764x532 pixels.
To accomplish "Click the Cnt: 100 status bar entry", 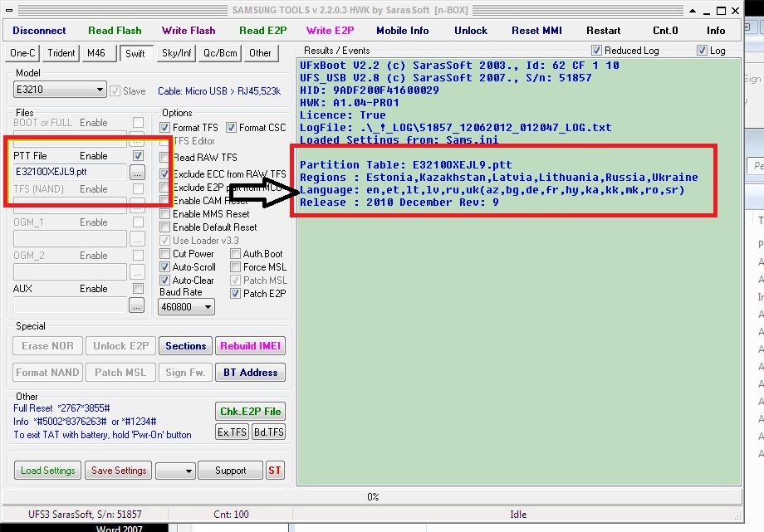I will (x=231, y=515).
